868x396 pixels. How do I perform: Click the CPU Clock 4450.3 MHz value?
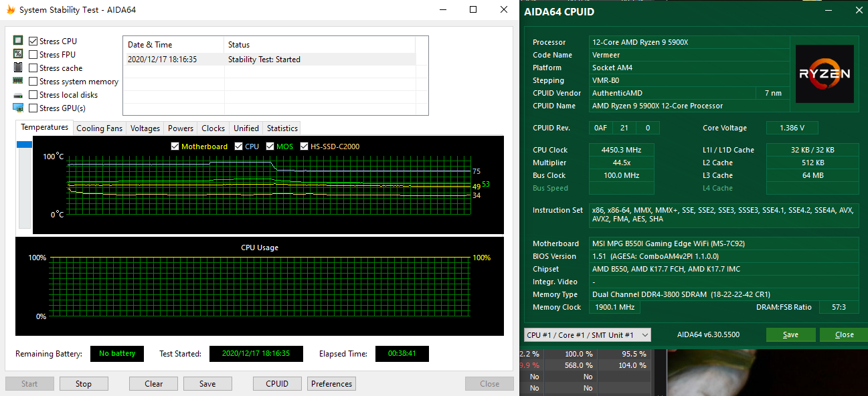pyautogui.click(x=622, y=150)
